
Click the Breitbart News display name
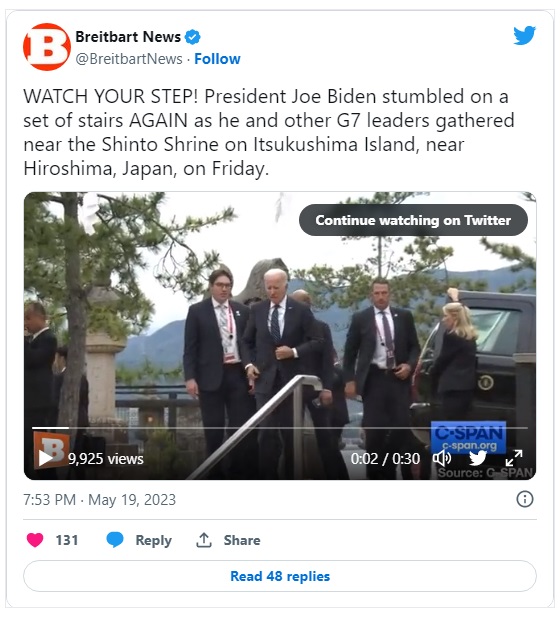128,37
